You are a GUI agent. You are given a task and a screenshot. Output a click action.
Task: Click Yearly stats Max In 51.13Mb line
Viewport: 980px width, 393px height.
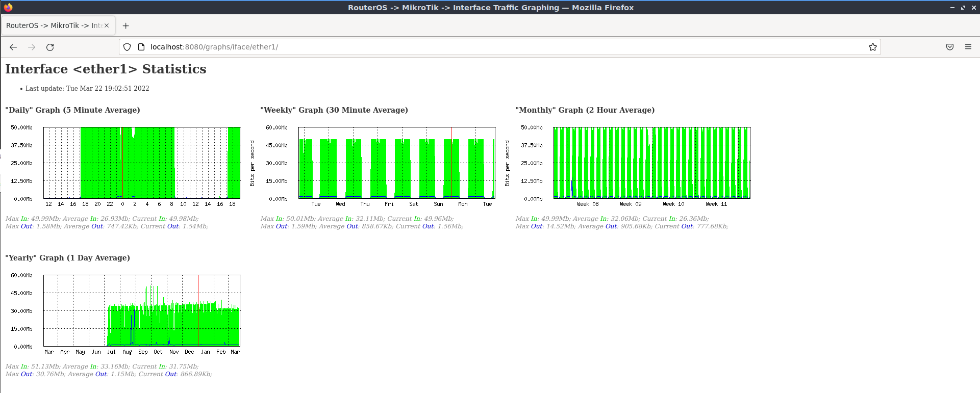tap(102, 366)
